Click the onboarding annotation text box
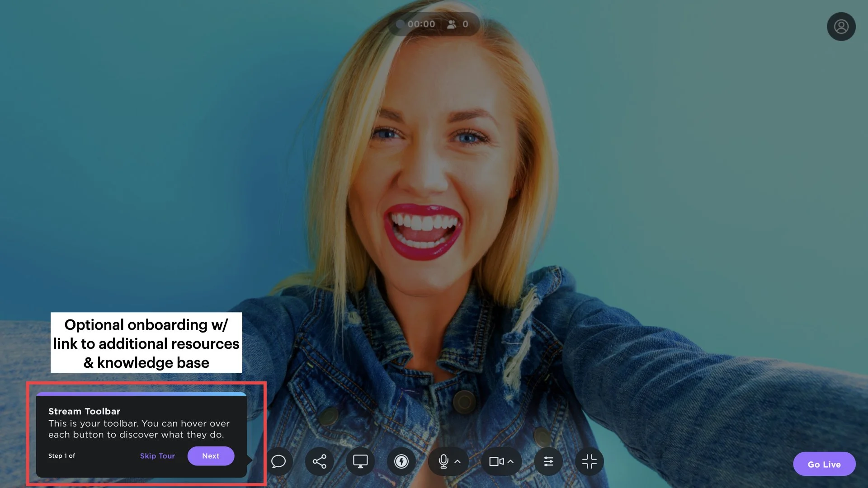This screenshot has height=488, width=868. click(x=146, y=343)
